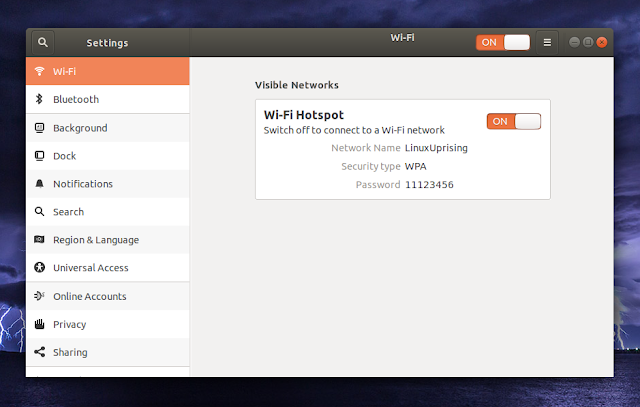The height and width of the screenshot is (407, 640).
Task: Click the LinuxUprising network name
Action: point(435,148)
